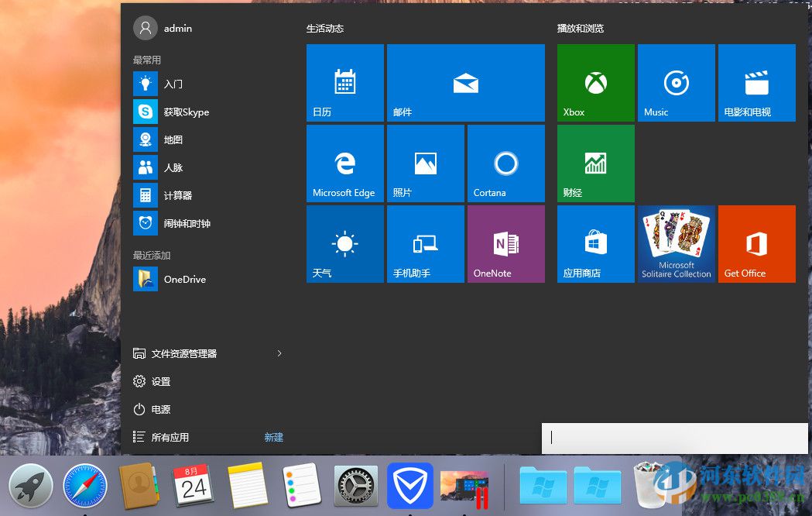Image resolution: width=812 pixels, height=516 pixels.
Task: Open the 手机助手 phone companion tile
Action: click(x=425, y=243)
